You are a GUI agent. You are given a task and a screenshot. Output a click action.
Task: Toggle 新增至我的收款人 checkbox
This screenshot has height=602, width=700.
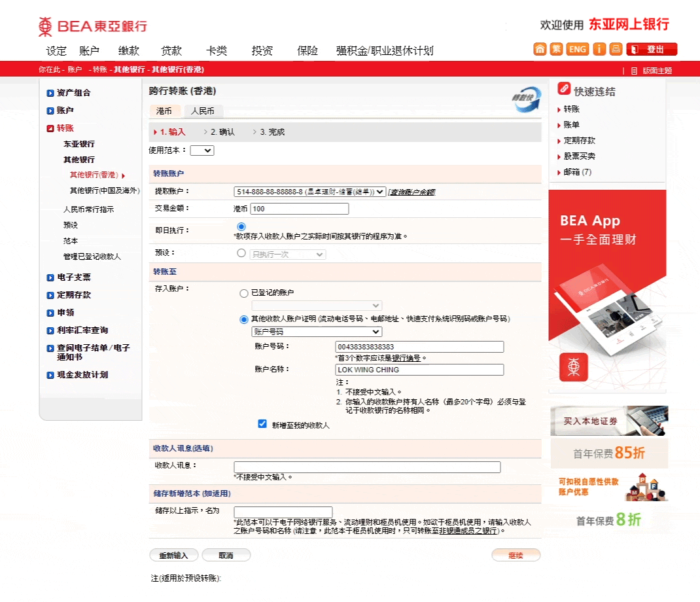tap(262, 424)
